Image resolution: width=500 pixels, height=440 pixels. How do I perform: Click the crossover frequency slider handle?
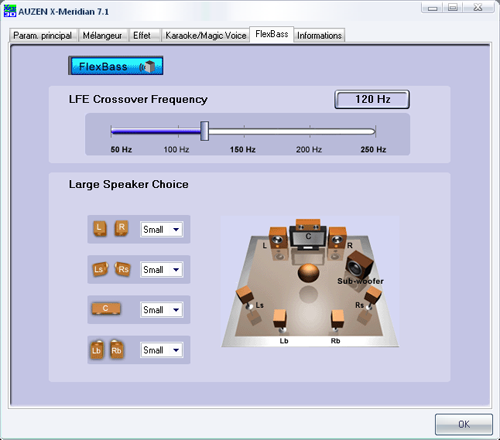coord(205,131)
